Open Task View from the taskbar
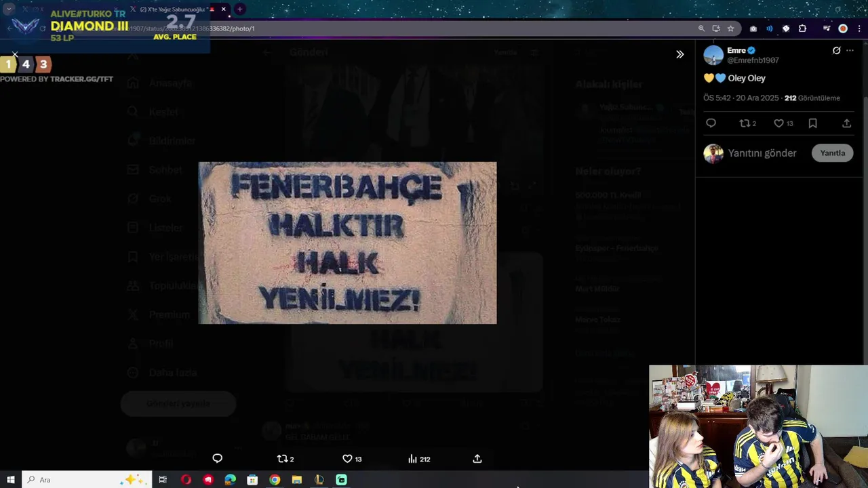 pos(163,480)
